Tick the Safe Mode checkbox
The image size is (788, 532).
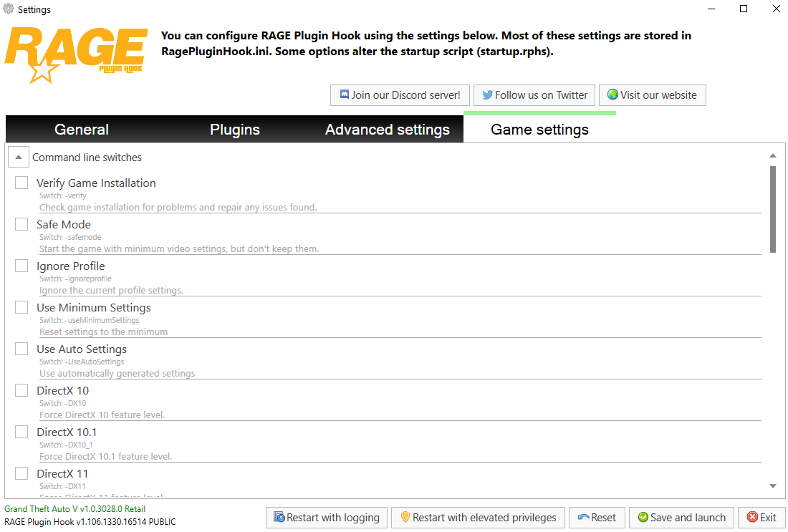pyautogui.click(x=21, y=225)
